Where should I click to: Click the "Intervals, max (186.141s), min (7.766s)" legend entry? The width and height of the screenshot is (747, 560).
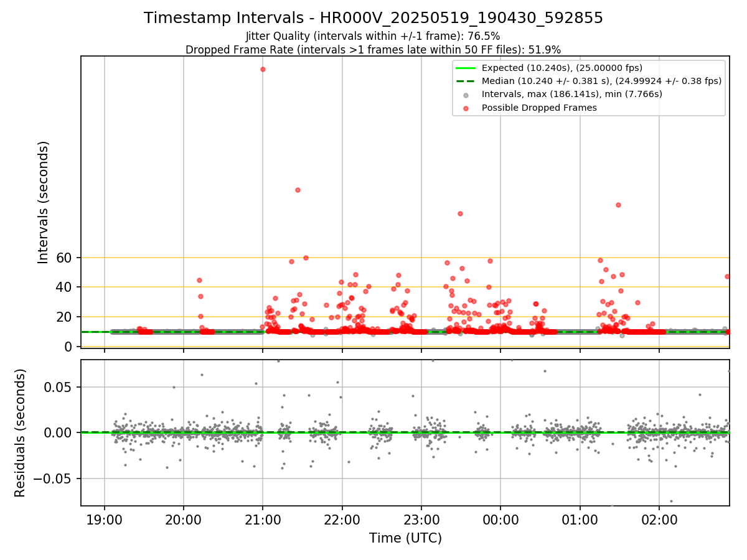(572, 94)
